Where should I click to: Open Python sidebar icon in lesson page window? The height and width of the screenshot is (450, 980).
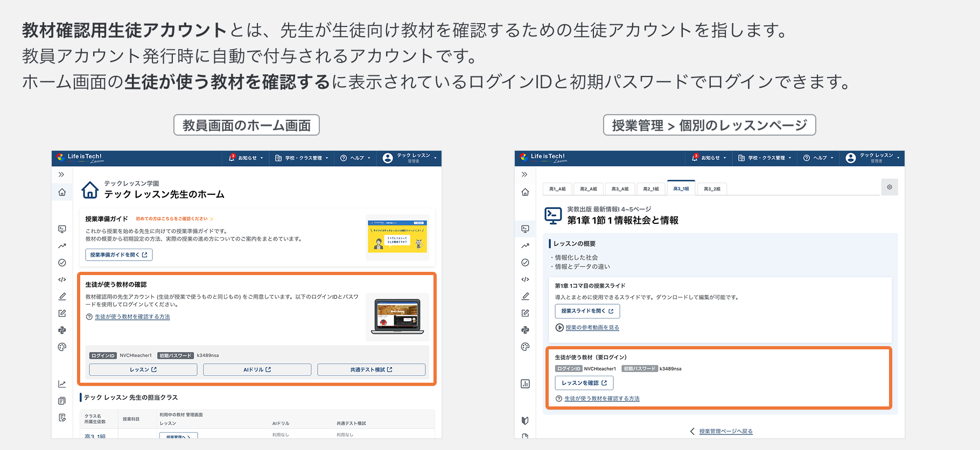(525, 330)
